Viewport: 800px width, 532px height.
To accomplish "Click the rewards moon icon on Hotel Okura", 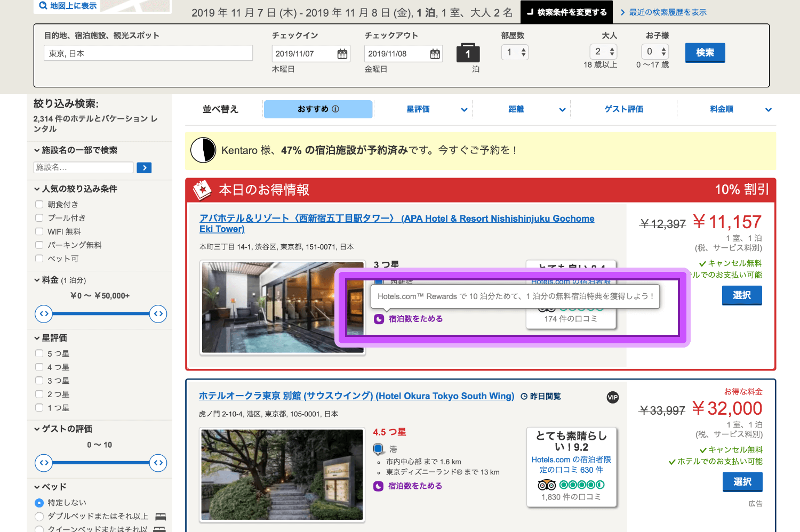I will click(379, 486).
